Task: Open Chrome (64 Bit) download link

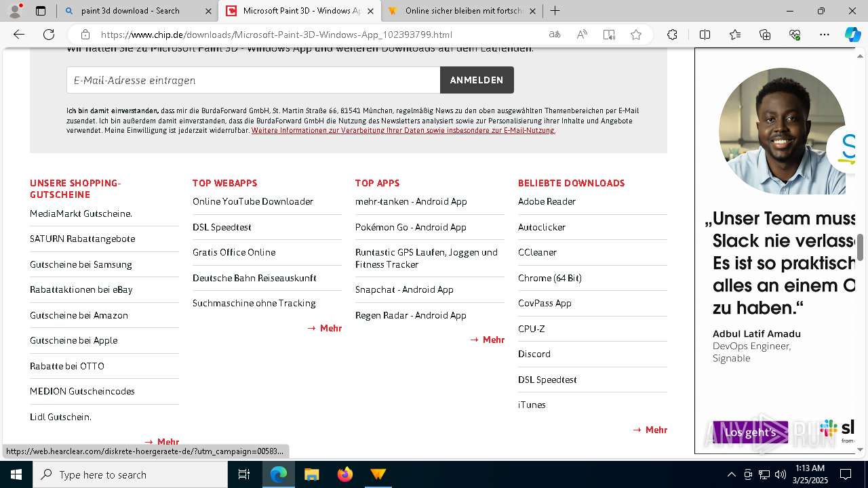Action: (x=550, y=278)
